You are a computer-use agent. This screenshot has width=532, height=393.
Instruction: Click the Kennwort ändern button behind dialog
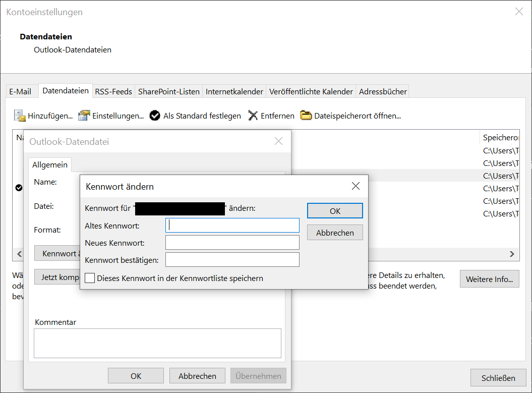click(57, 254)
